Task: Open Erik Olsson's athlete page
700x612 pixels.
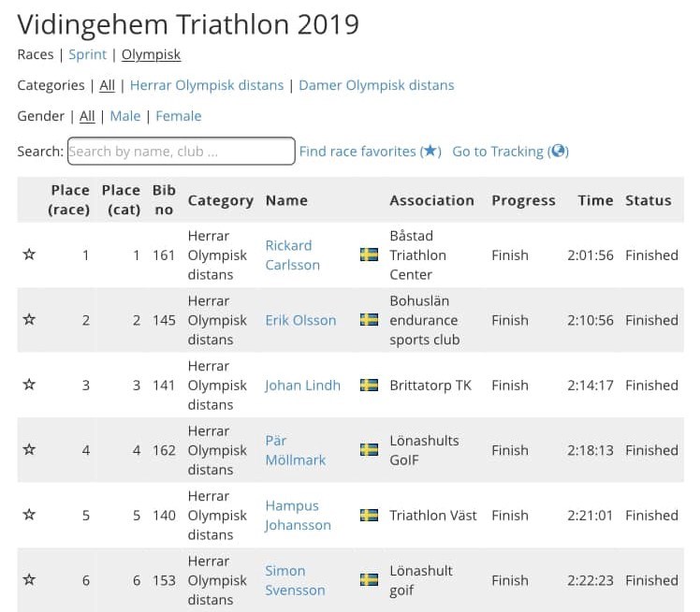Action: tap(300, 320)
